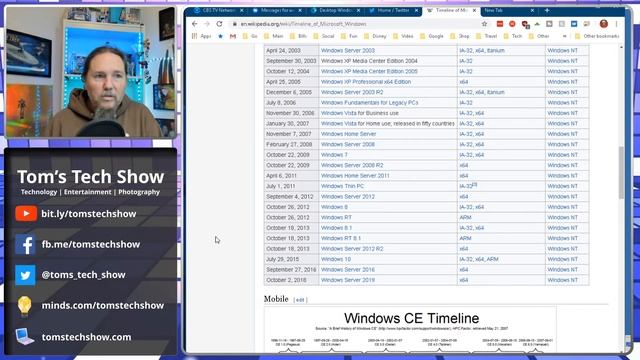Open a new tab with plus button
The width and height of the screenshot is (640, 360).
click(547, 10)
